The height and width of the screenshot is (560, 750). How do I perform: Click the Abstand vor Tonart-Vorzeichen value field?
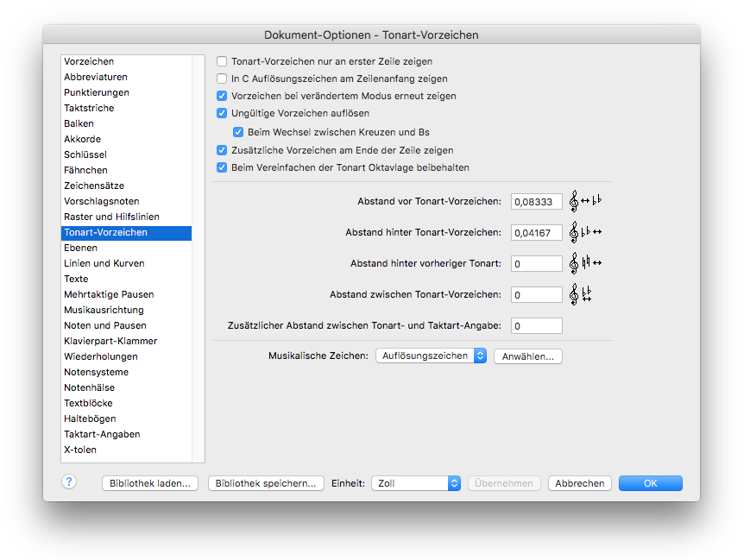[x=536, y=202]
